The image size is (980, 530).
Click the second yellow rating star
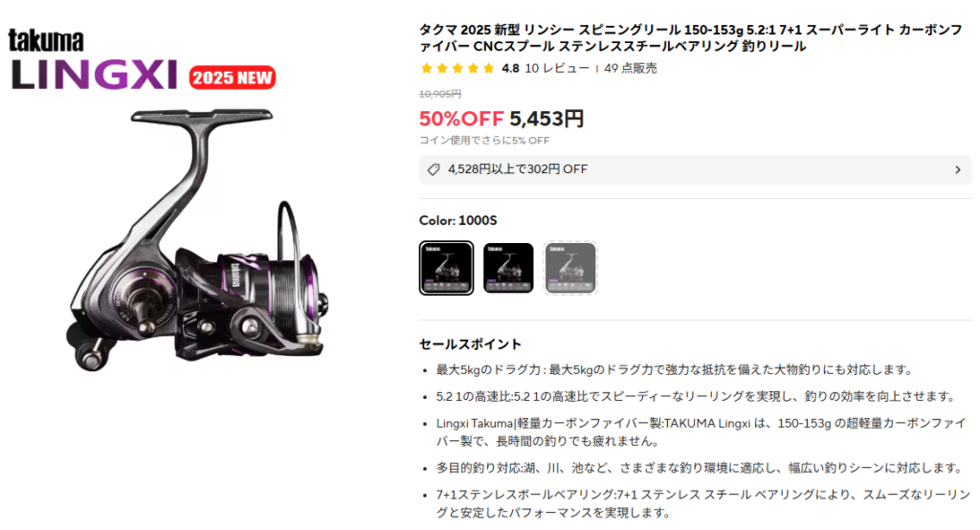pyautogui.click(x=442, y=68)
